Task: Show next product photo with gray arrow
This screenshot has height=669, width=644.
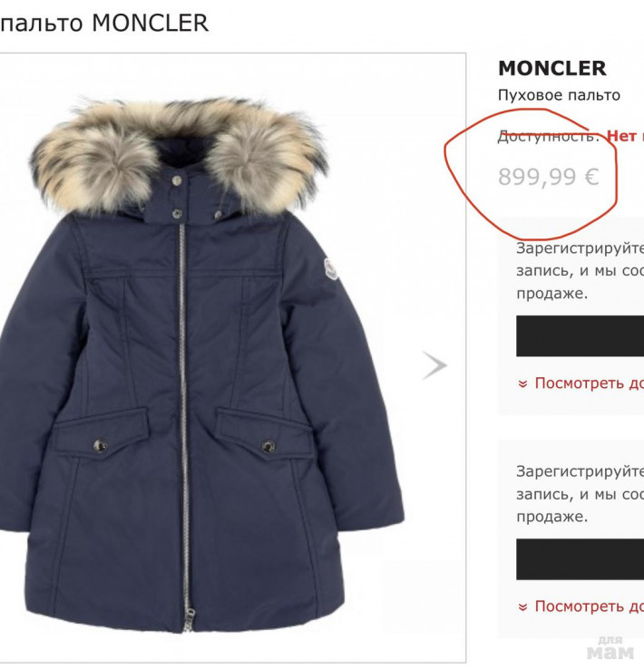Action: click(434, 365)
